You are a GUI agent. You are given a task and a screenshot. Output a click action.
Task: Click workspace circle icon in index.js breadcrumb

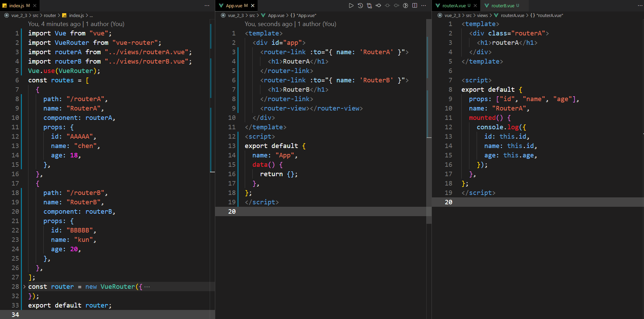[x=7, y=15]
